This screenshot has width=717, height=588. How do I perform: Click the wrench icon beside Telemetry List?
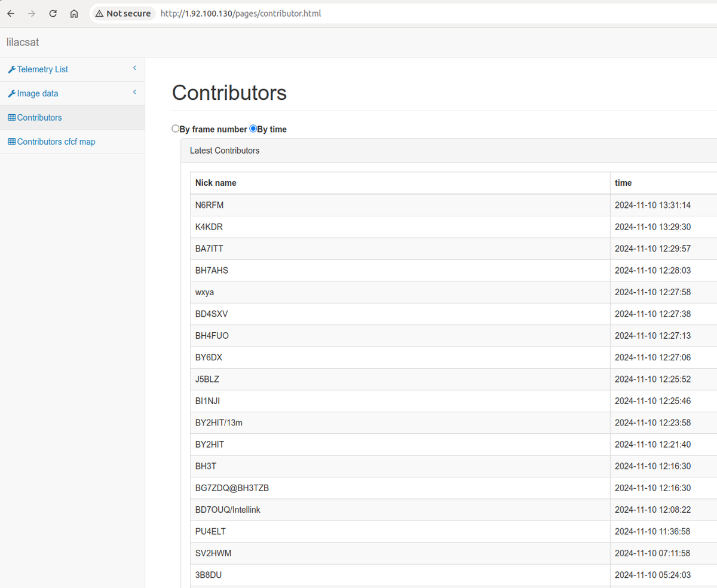[11, 70]
